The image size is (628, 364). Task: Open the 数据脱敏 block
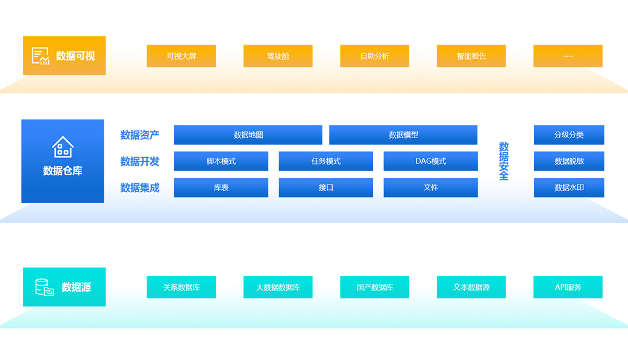(x=569, y=162)
